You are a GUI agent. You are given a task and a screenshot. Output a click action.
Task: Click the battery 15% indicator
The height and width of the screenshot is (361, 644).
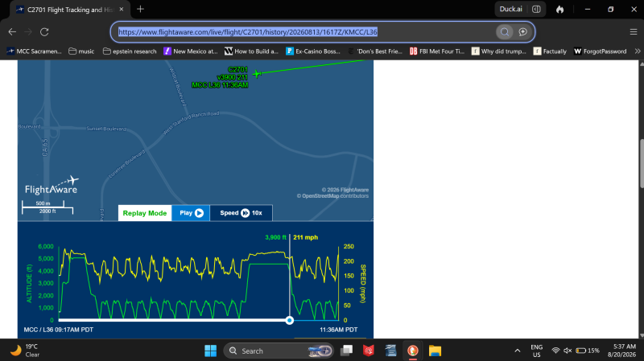click(588, 351)
